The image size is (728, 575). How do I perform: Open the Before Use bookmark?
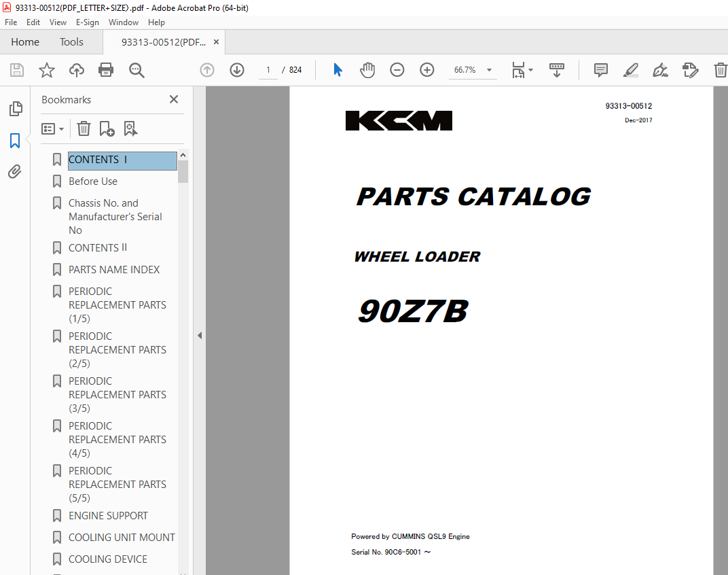(93, 181)
